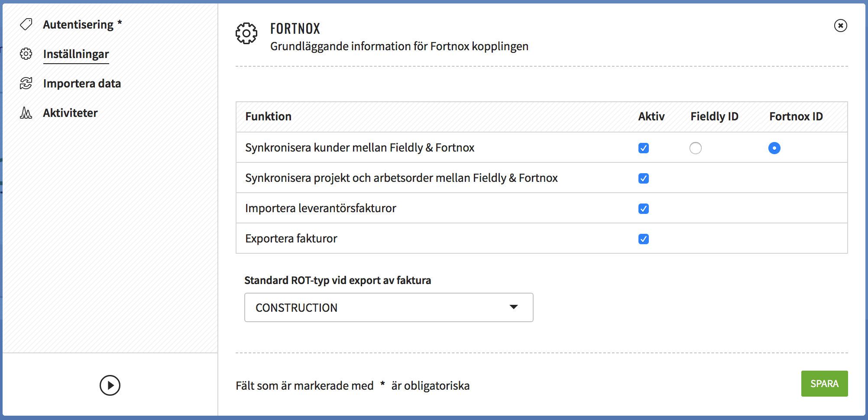
Task: Click the tag icon beside Autentisering
Action: tap(26, 24)
